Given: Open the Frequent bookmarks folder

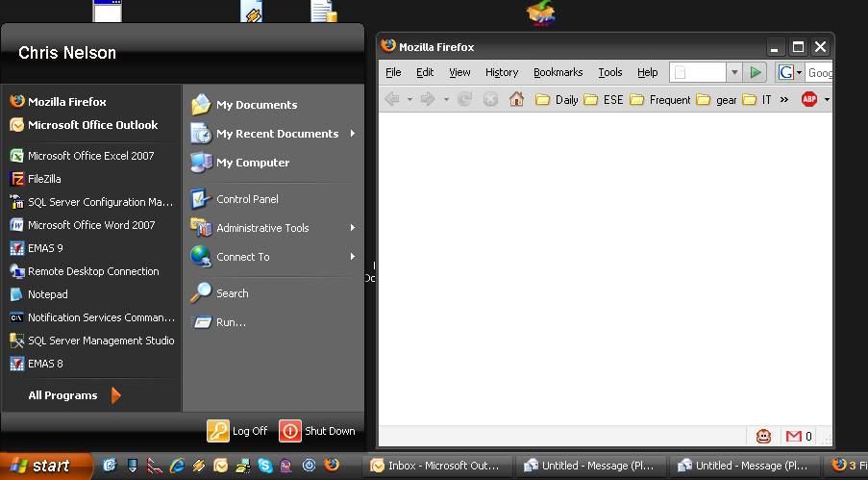Looking at the screenshot, I should [x=660, y=100].
